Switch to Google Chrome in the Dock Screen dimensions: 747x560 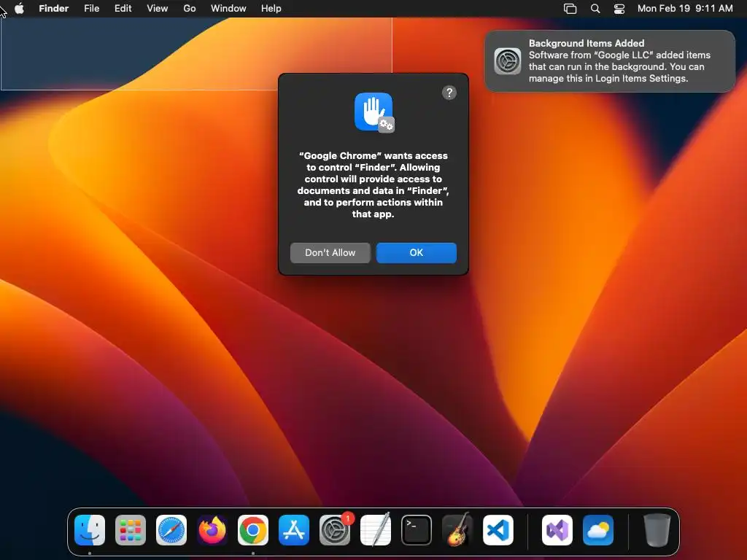click(253, 530)
